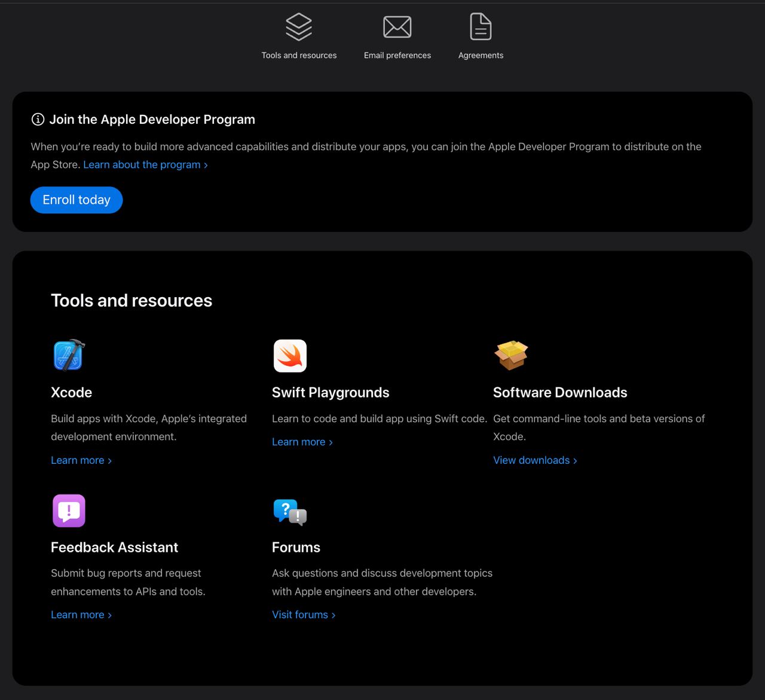765x700 pixels.
Task: Click the large Tools and resources section heading
Action: pyautogui.click(x=131, y=301)
